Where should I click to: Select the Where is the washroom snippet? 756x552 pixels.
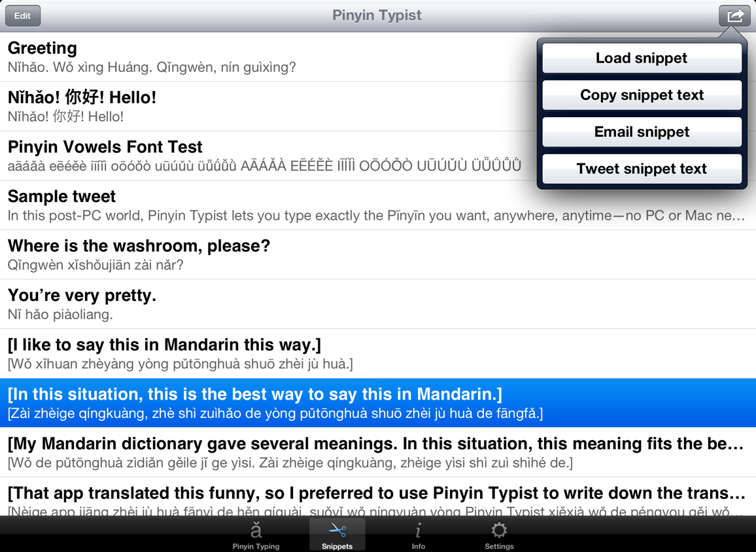point(196,254)
